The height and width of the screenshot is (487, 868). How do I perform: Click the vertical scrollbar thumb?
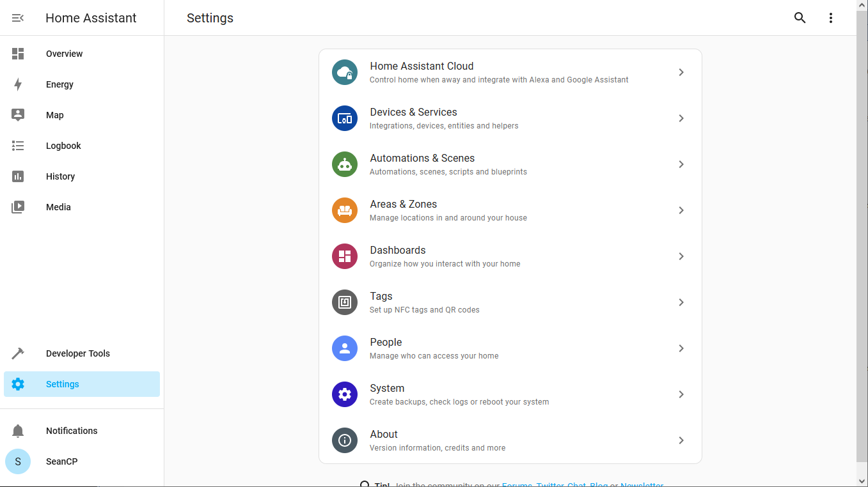click(862, 236)
